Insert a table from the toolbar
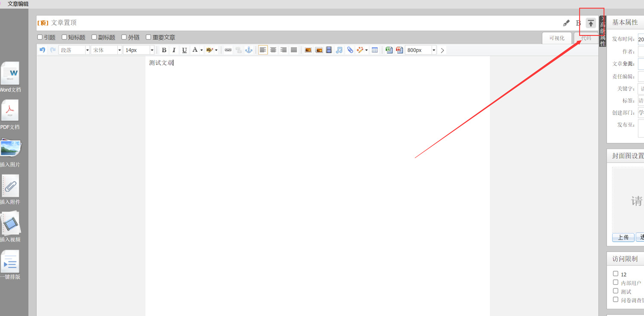The width and height of the screenshot is (644, 316). tap(374, 50)
